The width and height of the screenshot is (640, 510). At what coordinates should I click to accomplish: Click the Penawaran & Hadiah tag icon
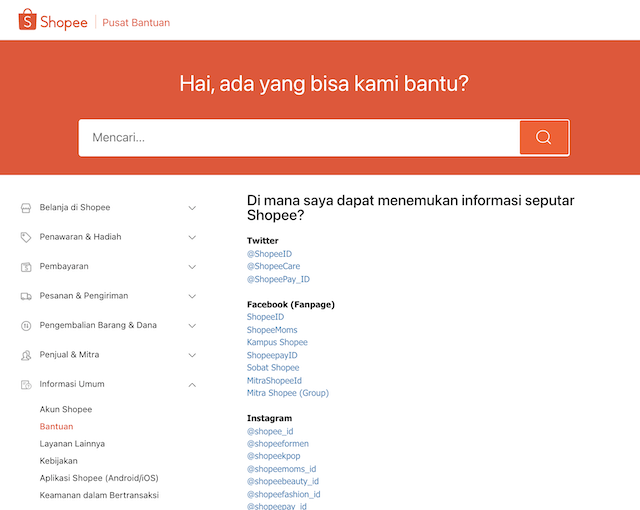point(26,237)
